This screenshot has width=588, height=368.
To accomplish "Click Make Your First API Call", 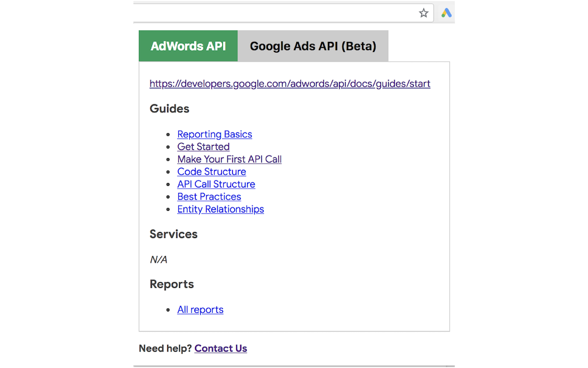I will click(229, 159).
